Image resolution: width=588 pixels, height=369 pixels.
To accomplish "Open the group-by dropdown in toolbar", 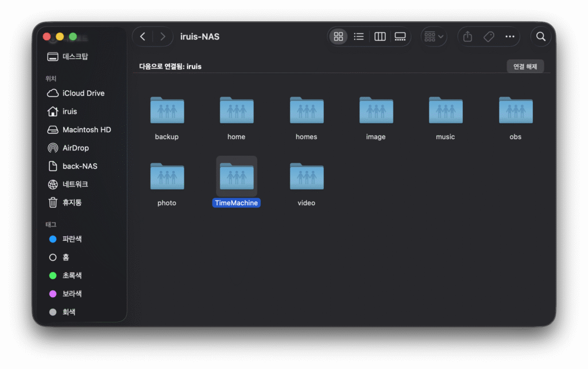I will 434,37.
